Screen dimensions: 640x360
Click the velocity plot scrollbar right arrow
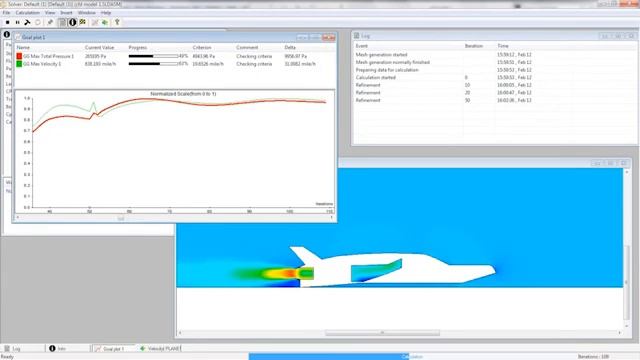pyautogui.click(x=620, y=333)
